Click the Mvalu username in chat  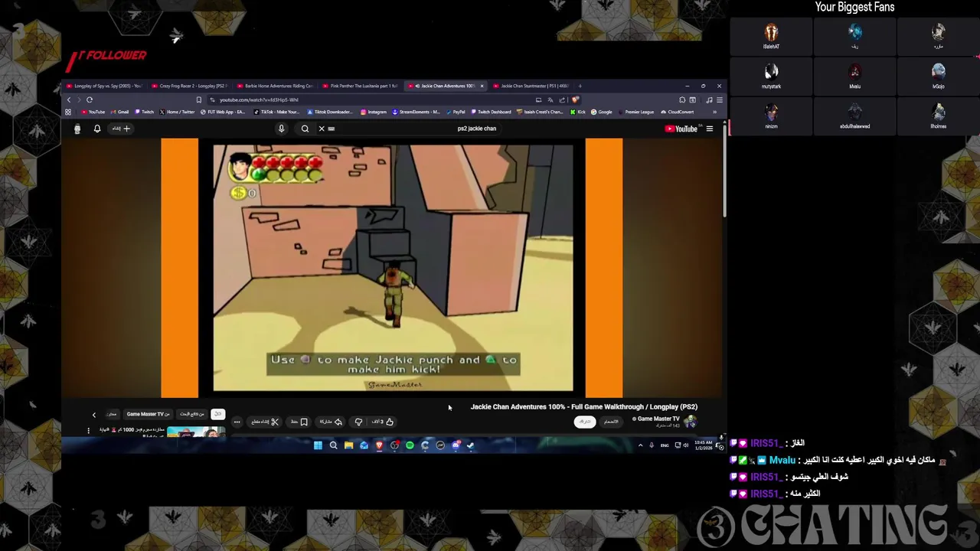click(x=782, y=460)
